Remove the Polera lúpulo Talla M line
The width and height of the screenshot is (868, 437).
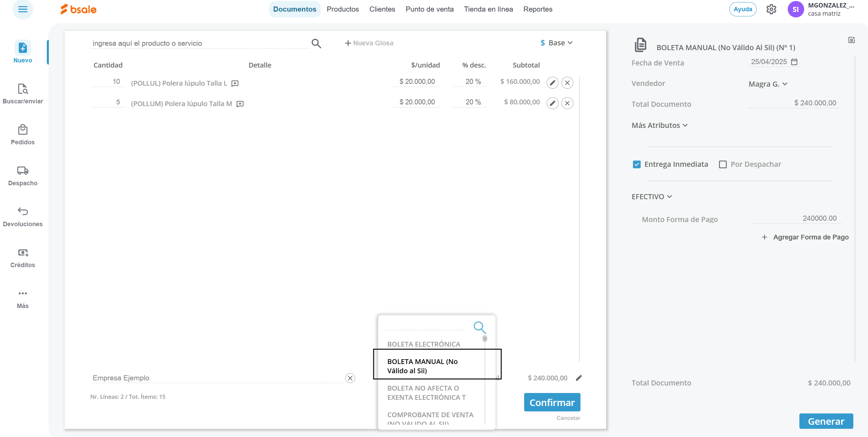click(567, 103)
